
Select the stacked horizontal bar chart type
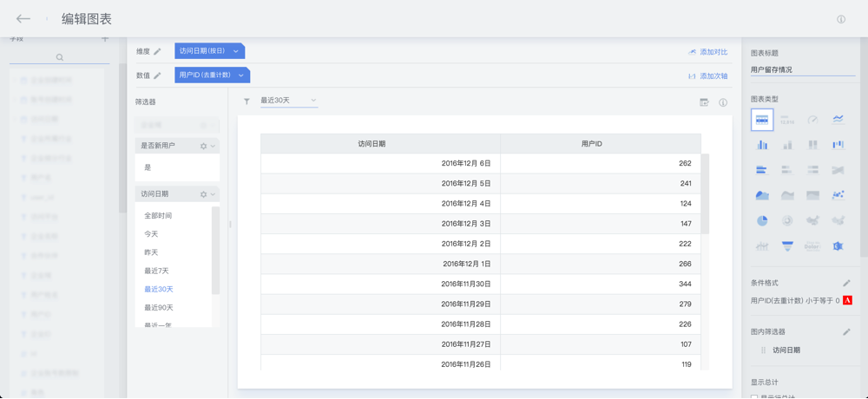click(787, 170)
